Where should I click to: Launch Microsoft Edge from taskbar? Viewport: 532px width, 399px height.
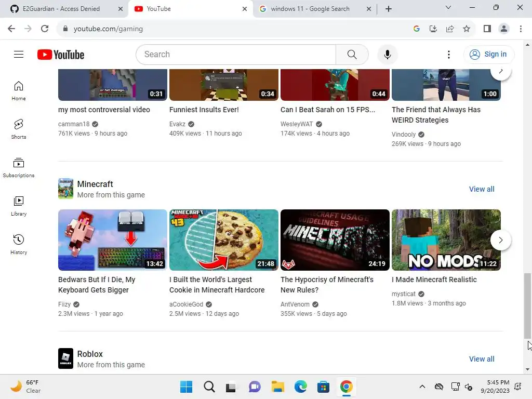(301, 387)
